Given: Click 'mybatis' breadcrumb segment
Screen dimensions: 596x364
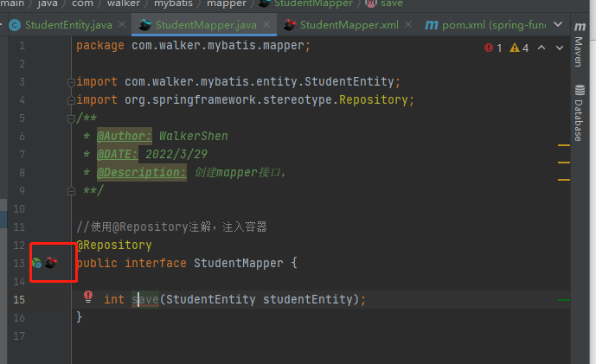Looking at the screenshot, I should click(x=173, y=3).
